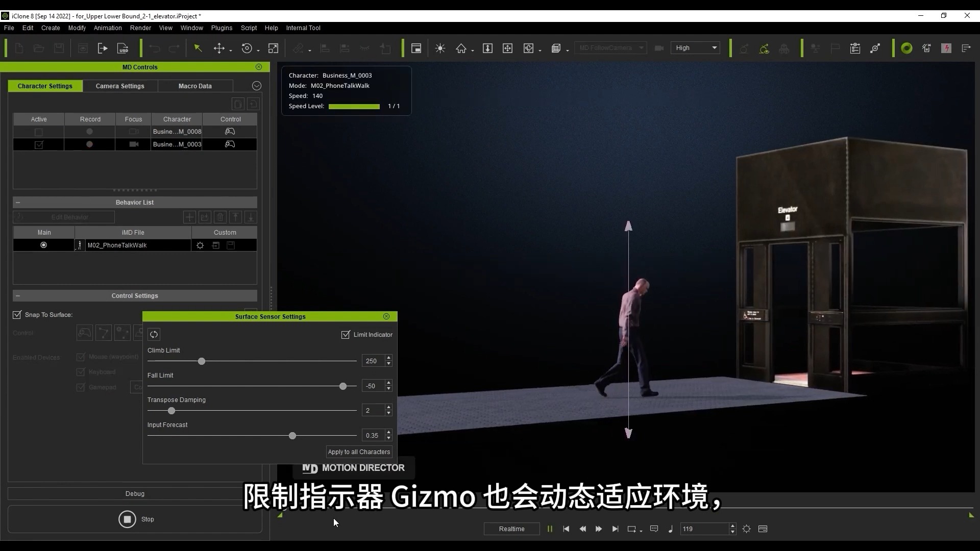The height and width of the screenshot is (551, 980).
Task: Disable Snap To Surface checkbox
Action: [x=17, y=315]
